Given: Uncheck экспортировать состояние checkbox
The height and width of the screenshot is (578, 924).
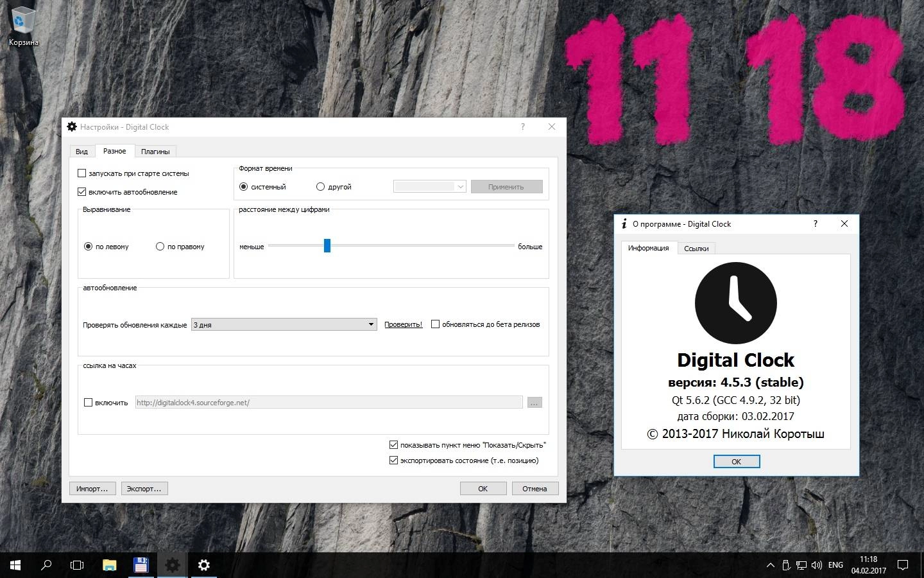Looking at the screenshot, I should pos(464,460).
